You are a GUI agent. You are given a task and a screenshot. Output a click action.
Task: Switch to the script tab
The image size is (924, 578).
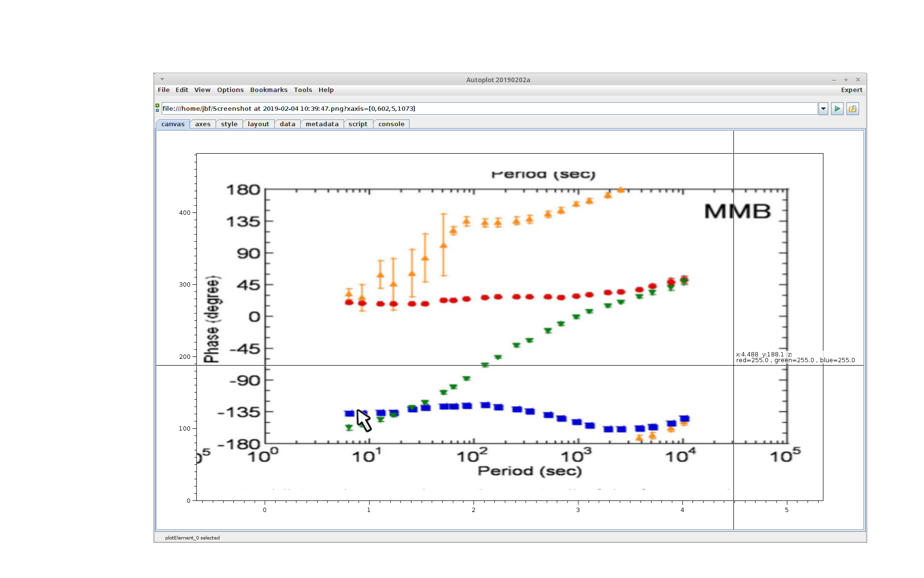[x=358, y=124]
